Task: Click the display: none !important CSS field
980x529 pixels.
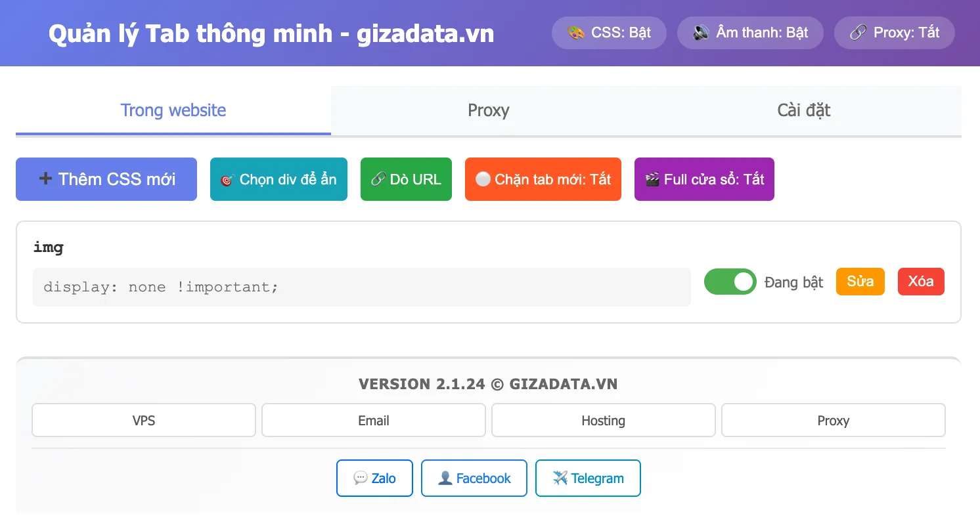Action: tap(361, 287)
